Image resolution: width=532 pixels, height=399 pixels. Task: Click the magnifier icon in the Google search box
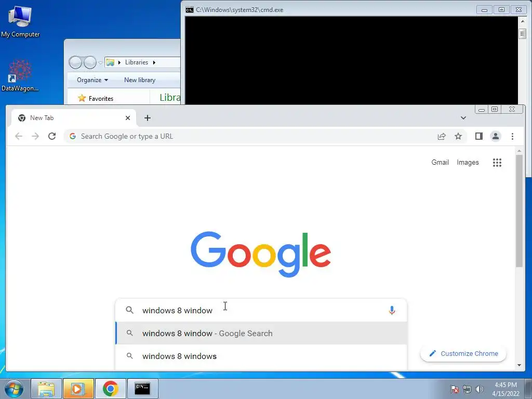[129, 310]
